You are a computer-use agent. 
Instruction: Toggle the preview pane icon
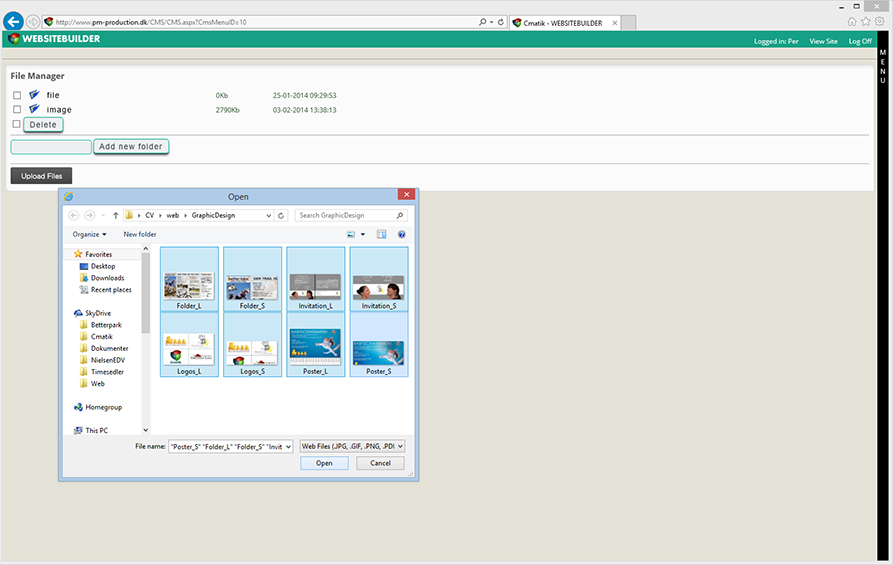coord(381,234)
